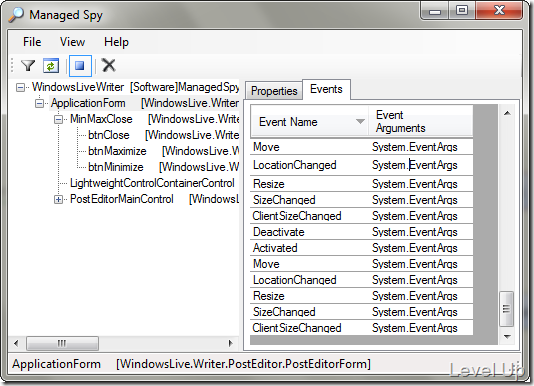Viewport: 534px width, 386px height.
Task: Select WindowsLiveWriter in the tree
Action: pos(78,87)
